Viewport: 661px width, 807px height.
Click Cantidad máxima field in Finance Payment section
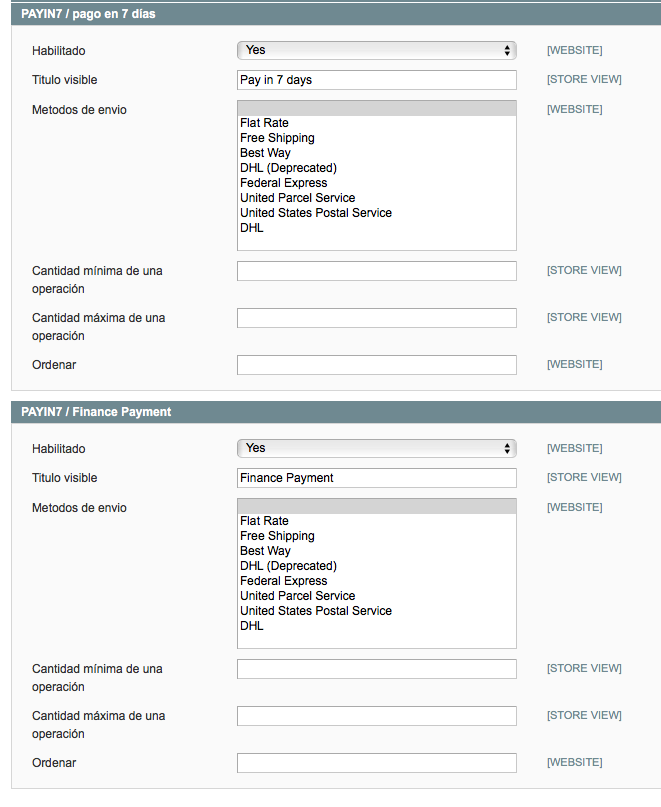(x=376, y=716)
